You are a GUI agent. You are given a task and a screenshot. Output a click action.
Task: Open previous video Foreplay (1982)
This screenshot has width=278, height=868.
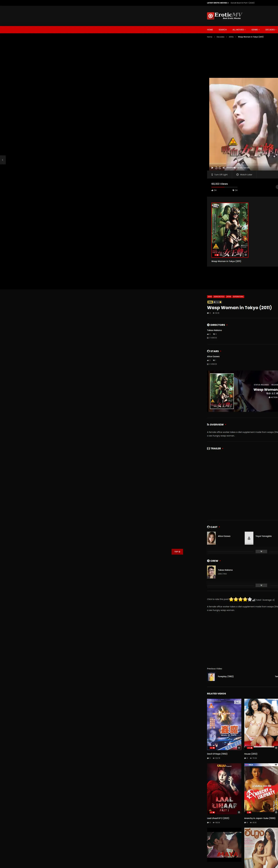point(226,676)
